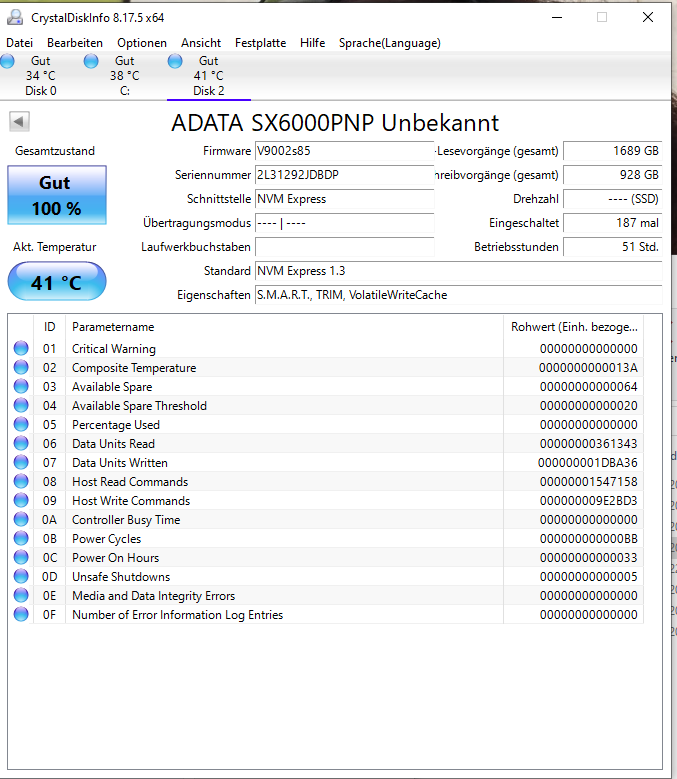Select the Composite Temperature parameter name
Viewport: 677px width, 779px height.
coord(134,368)
